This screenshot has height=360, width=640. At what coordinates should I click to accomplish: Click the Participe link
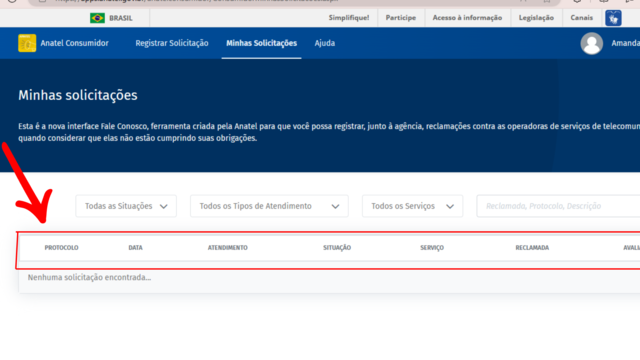[401, 18]
